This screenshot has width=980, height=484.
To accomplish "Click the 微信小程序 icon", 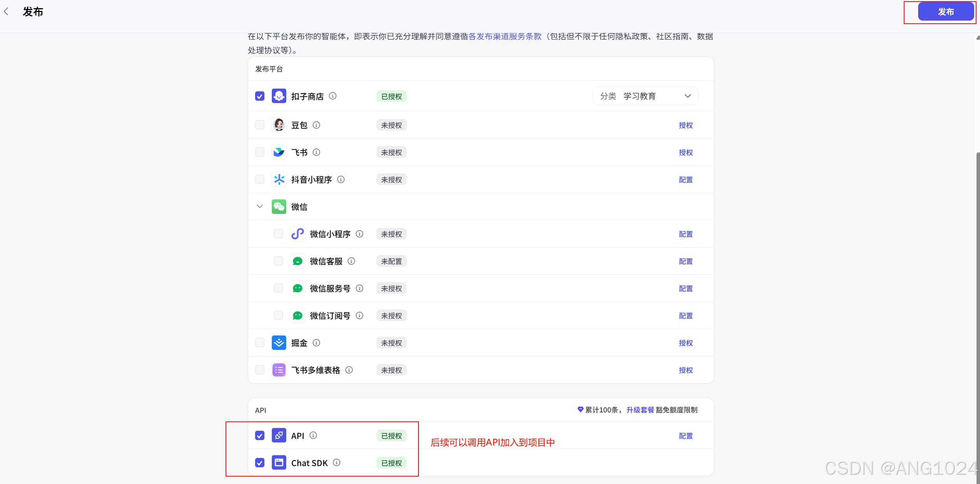I will pos(297,234).
